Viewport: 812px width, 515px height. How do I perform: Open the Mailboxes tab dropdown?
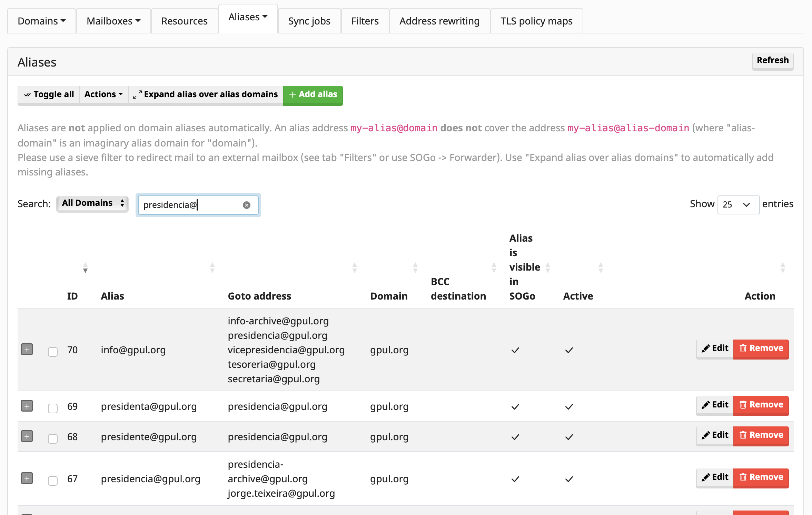(113, 21)
